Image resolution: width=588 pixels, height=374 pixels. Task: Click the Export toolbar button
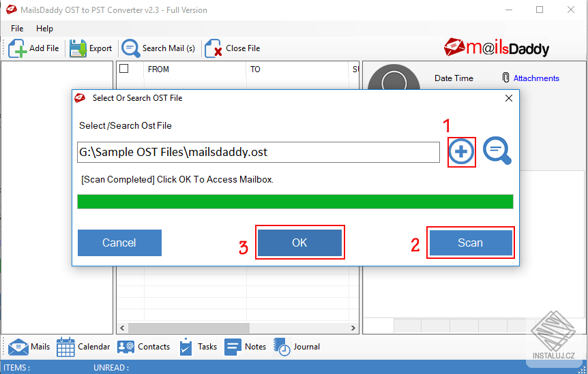[x=91, y=48]
